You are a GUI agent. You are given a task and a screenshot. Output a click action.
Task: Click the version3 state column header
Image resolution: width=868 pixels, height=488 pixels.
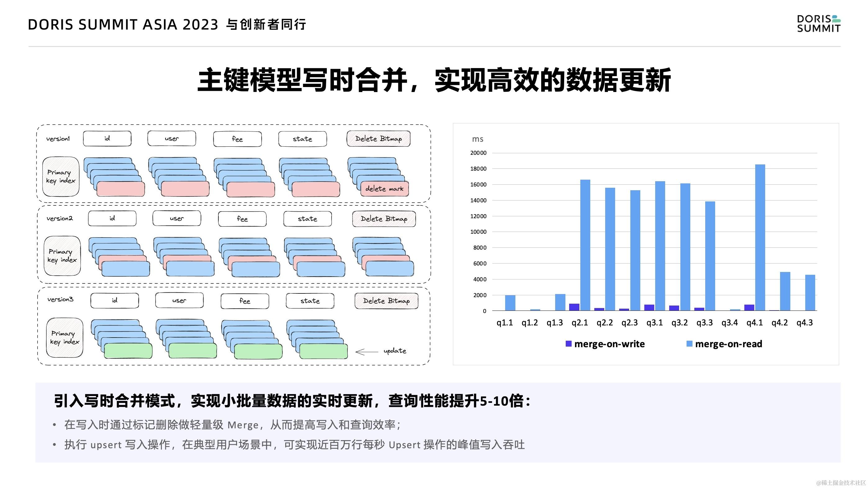pyautogui.click(x=310, y=301)
